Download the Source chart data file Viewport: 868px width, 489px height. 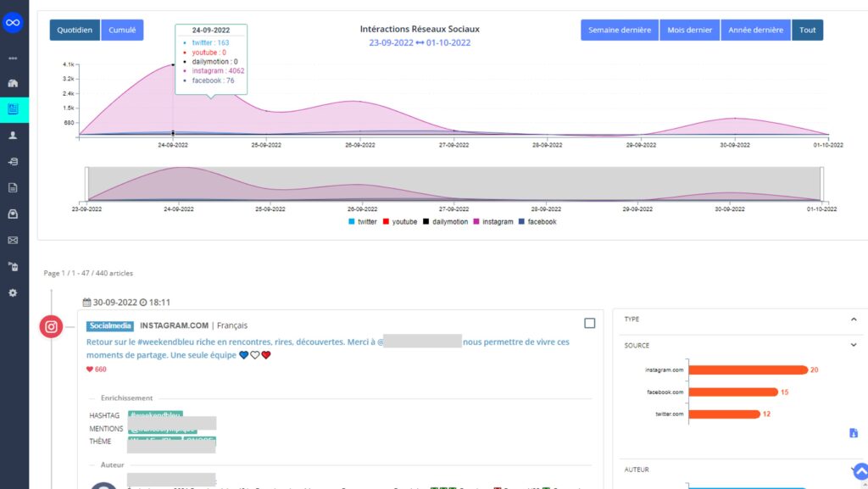[854, 433]
